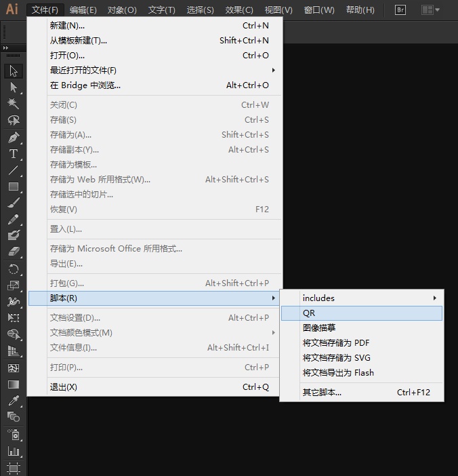The height and width of the screenshot is (476, 458).
Task: Select the Lasso tool
Action: point(14,120)
